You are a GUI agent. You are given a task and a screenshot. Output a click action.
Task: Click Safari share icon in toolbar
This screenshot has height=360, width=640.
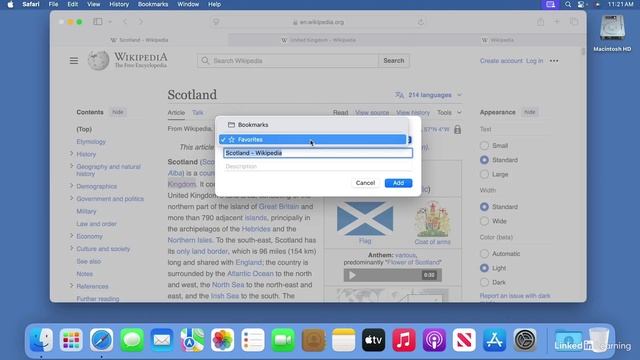click(x=540, y=22)
